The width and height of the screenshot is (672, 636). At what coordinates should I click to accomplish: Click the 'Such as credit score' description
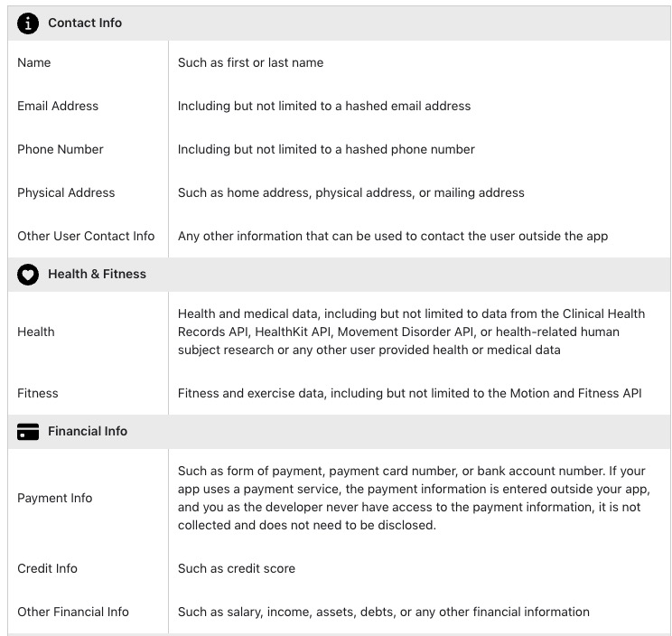(237, 568)
